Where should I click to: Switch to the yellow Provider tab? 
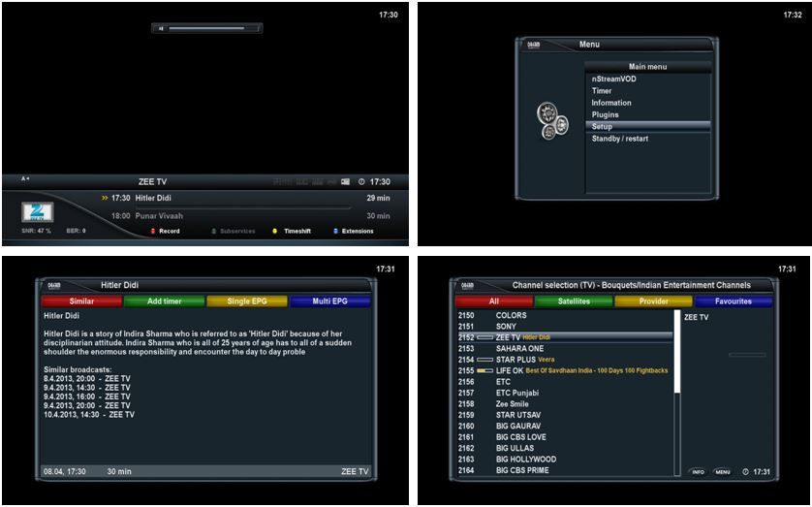tap(653, 301)
